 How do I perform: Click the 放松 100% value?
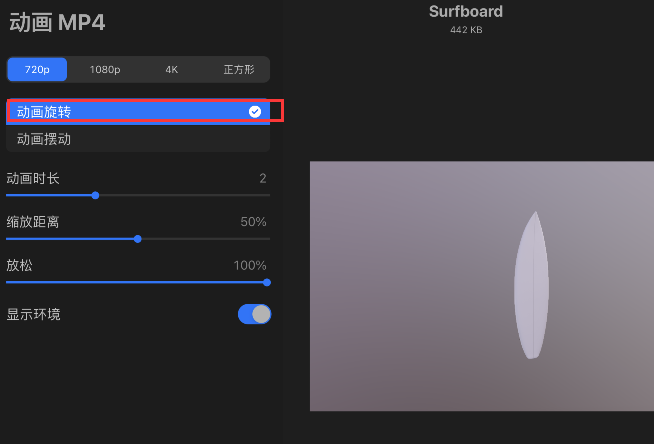pyautogui.click(x=249, y=265)
